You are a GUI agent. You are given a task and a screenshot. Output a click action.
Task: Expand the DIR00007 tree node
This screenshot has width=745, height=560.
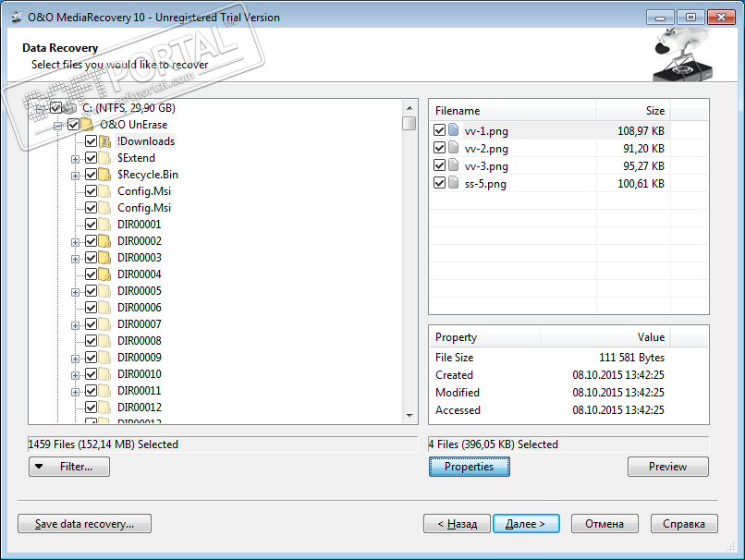(75, 325)
